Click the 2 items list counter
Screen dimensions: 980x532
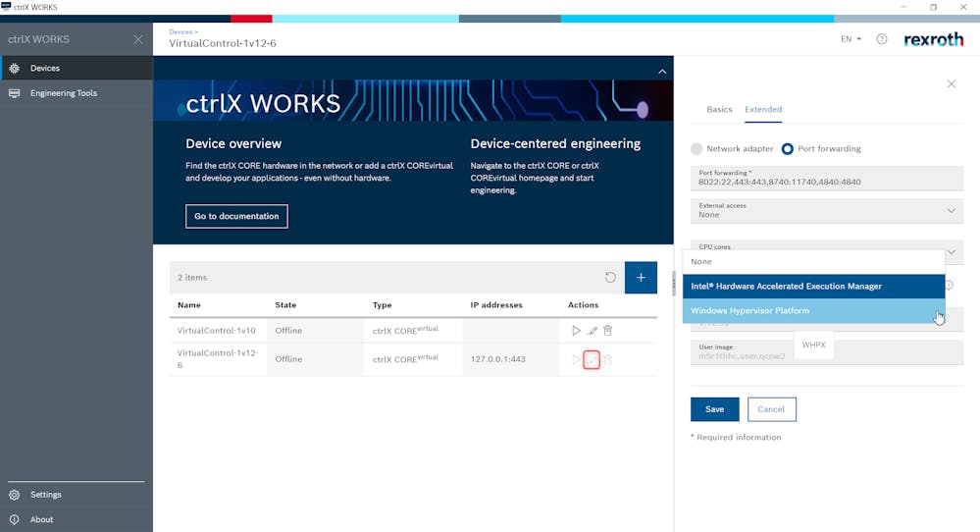192,278
